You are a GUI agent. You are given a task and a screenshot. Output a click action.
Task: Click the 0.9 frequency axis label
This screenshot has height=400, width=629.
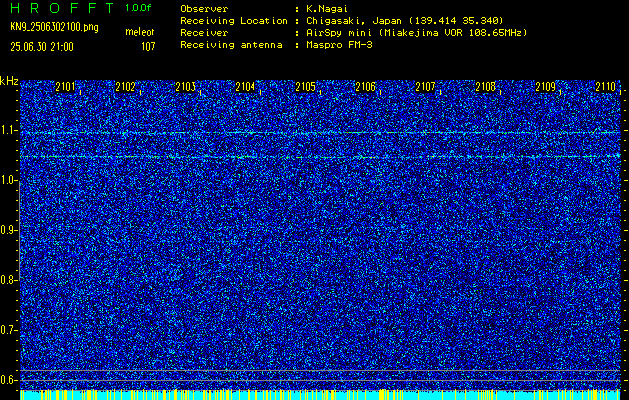tap(8, 230)
